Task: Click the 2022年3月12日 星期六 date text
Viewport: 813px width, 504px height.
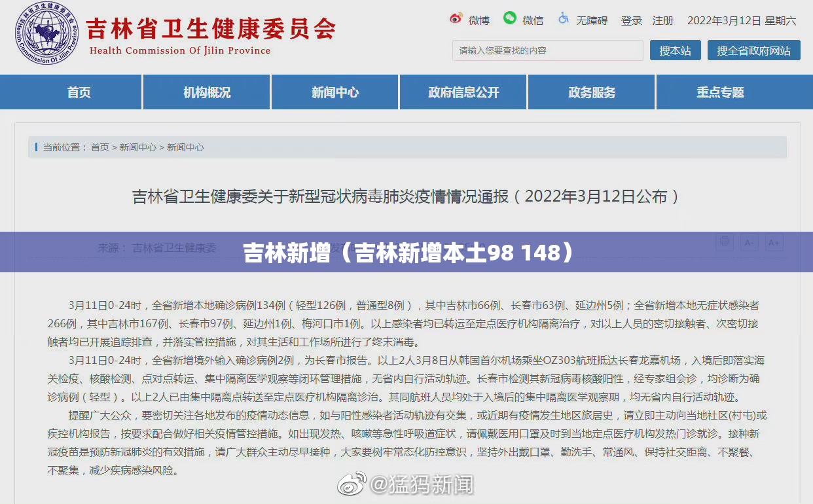Action: [x=742, y=20]
